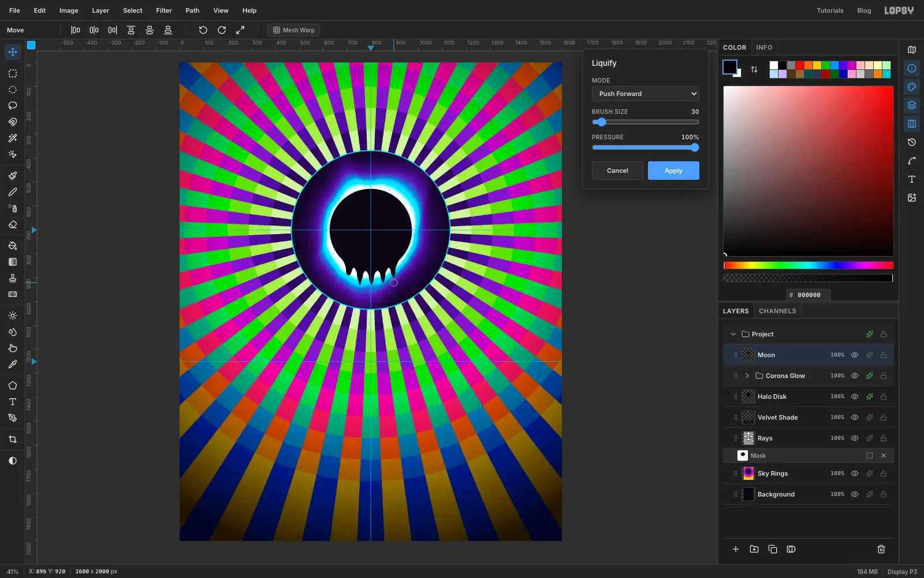Adjust the Brush Size slider
The height and width of the screenshot is (578, 924).
[x=646, y=122]
